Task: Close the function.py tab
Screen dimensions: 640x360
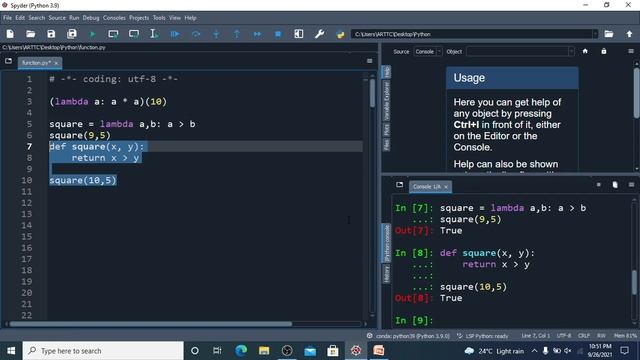Action: pos(56,63)
